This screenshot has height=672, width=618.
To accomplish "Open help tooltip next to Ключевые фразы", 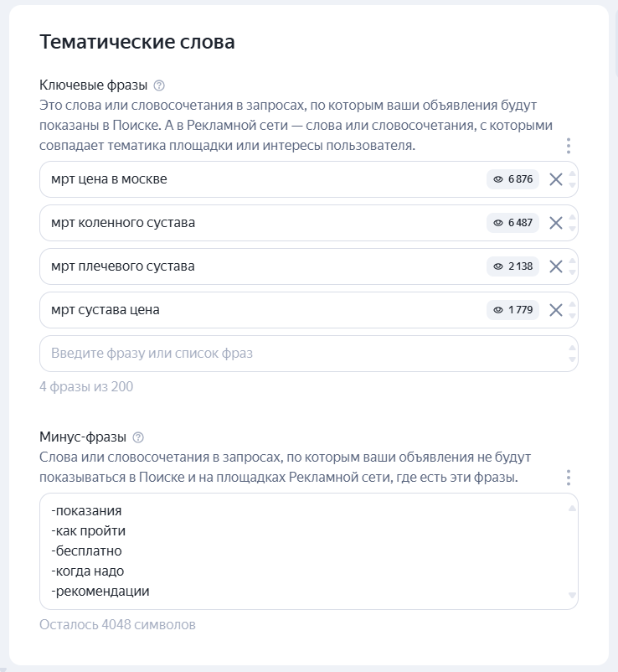I will point(160,85).
